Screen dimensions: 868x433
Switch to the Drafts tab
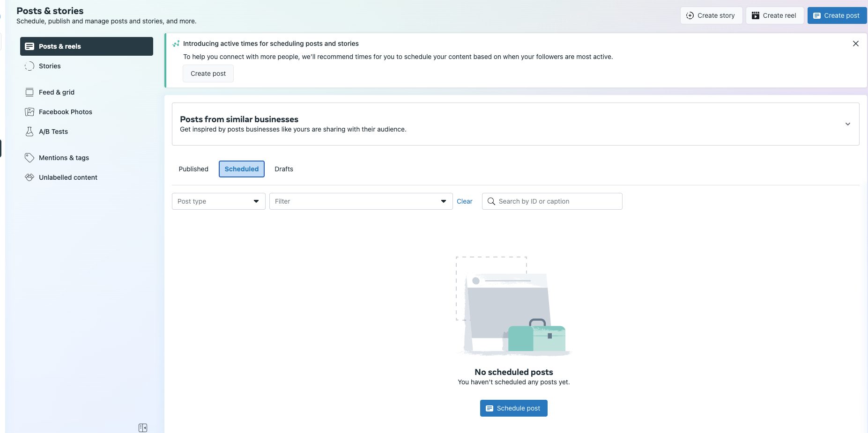point(283,169)
